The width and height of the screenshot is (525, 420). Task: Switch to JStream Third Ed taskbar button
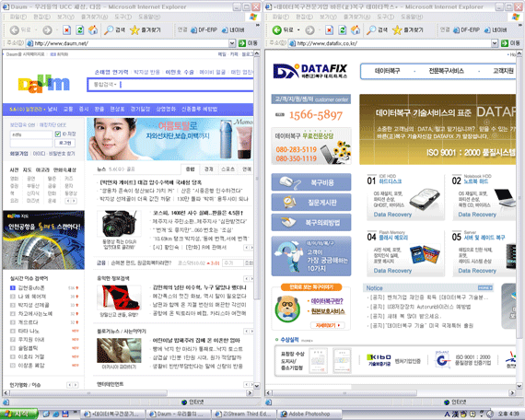(x=244, y=414)
